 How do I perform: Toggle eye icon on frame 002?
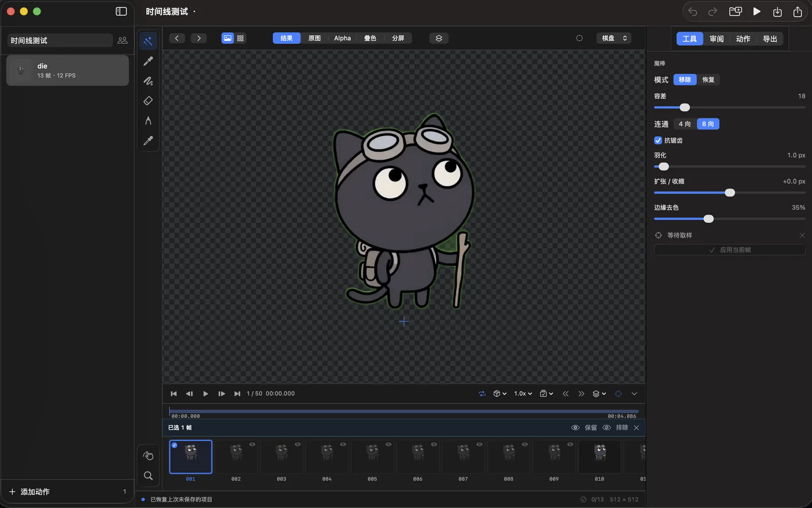pos(252,444)
